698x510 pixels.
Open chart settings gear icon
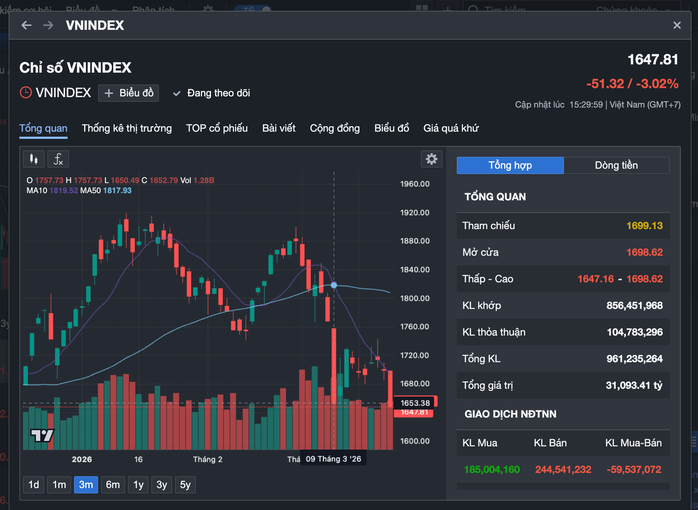pos(431,159)
